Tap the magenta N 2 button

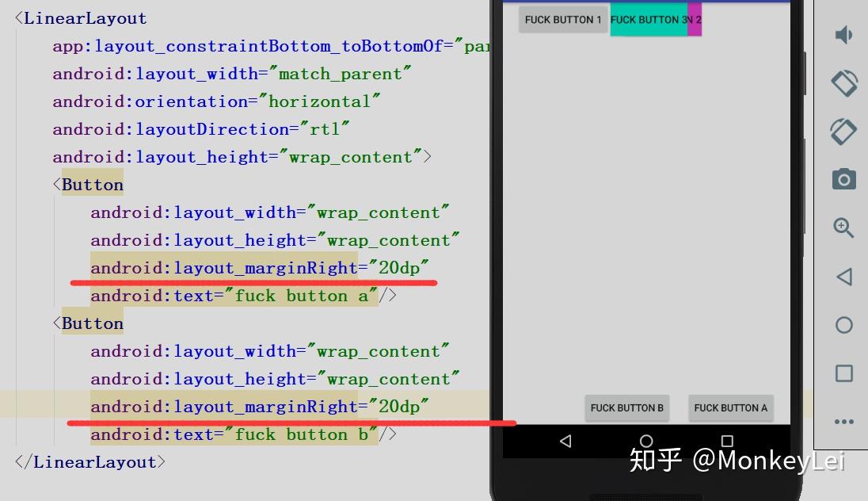[x=695, y=19]
